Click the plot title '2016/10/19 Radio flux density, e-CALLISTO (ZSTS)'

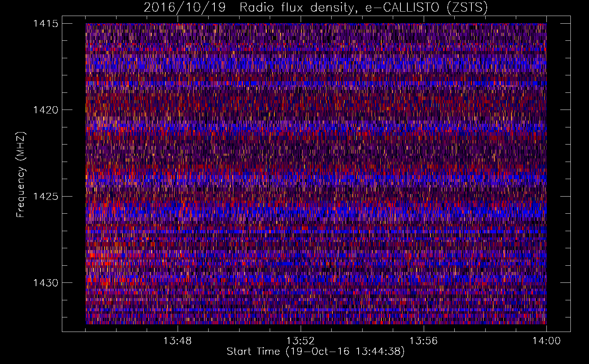(316, 8)
